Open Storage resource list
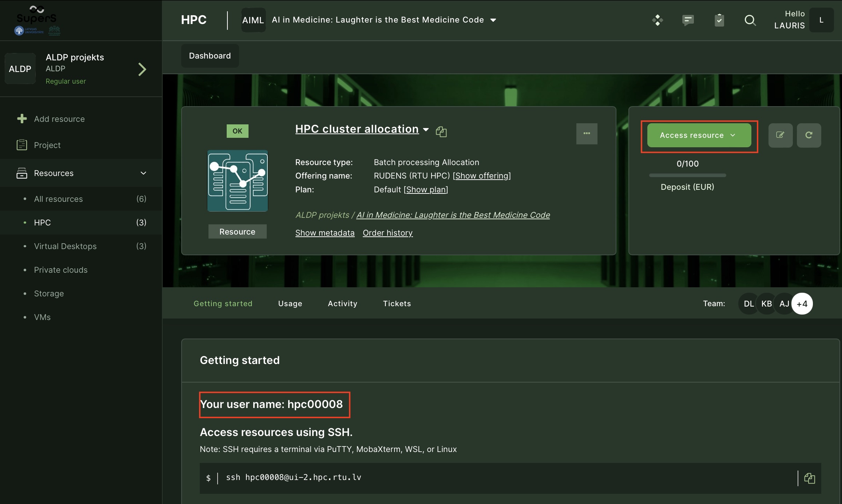 [81, 293]
